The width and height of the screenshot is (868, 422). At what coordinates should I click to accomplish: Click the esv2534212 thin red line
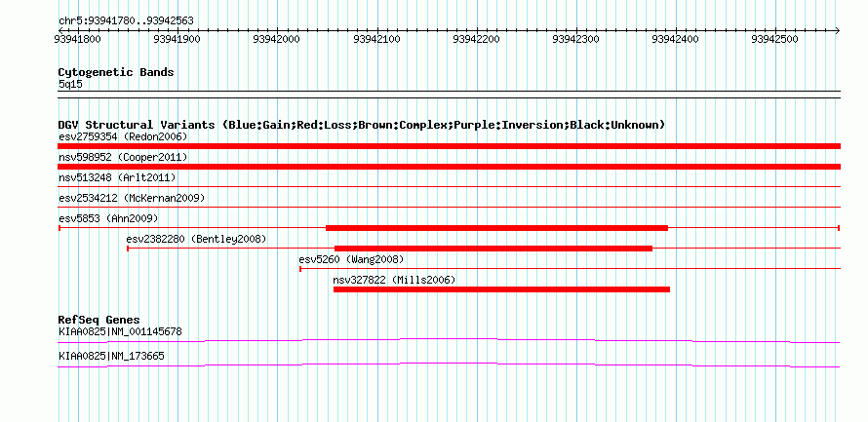(449, 208)
